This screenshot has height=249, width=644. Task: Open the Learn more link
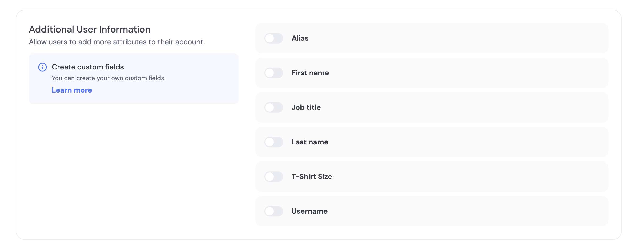[72, 90]
